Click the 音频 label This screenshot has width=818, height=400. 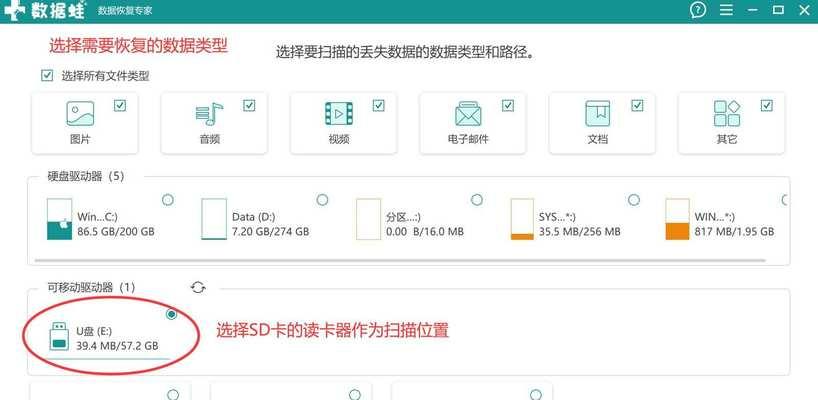pyautogui.click(x=209, y=140)
